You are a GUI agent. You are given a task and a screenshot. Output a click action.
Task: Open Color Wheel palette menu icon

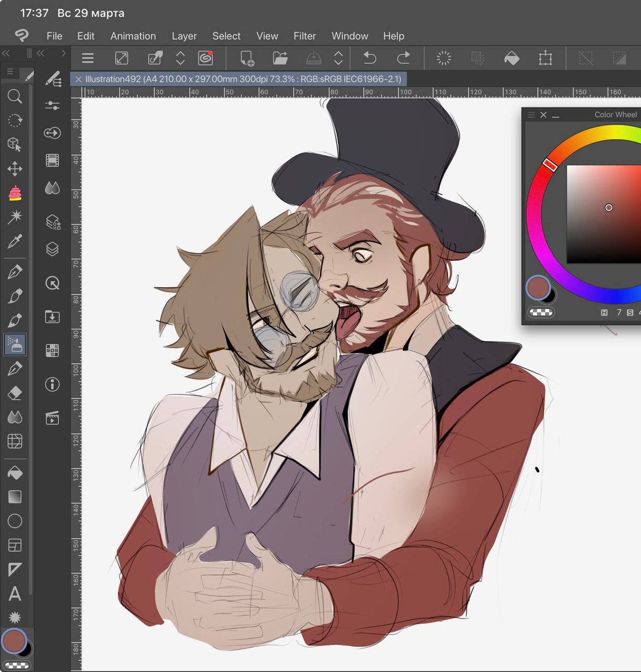click(x=531, y=114)
